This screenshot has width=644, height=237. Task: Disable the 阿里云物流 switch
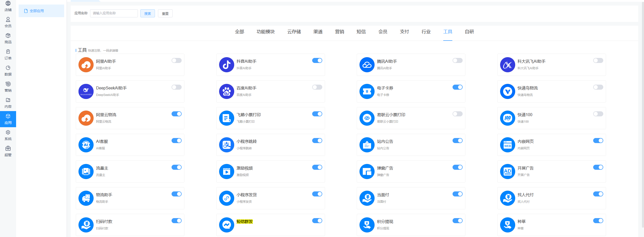[177, 114]
